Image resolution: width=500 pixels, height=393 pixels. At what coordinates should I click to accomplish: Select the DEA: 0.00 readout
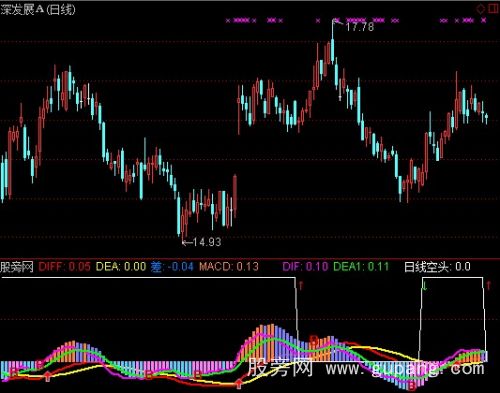[121, 267]
